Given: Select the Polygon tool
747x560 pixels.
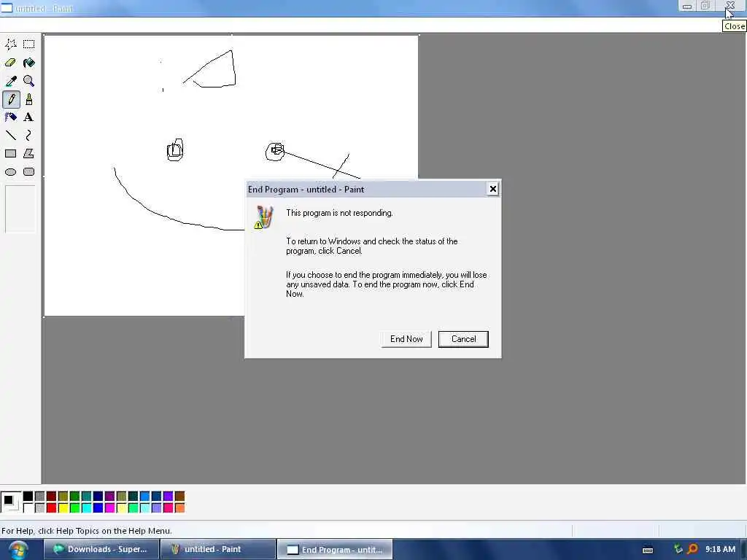Looking at the screenshot, I should tap(29, 153).
